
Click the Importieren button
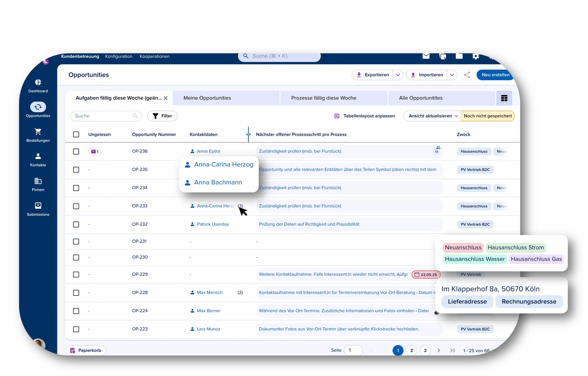pos(427,75)
